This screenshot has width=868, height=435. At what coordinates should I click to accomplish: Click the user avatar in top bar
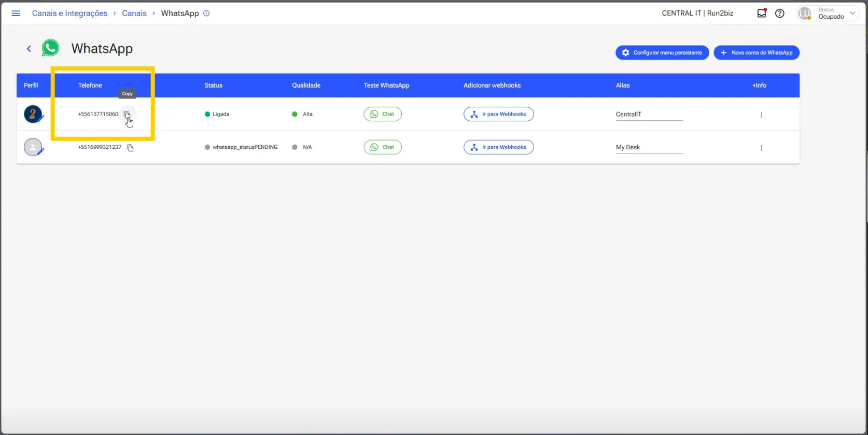point(805,13)
